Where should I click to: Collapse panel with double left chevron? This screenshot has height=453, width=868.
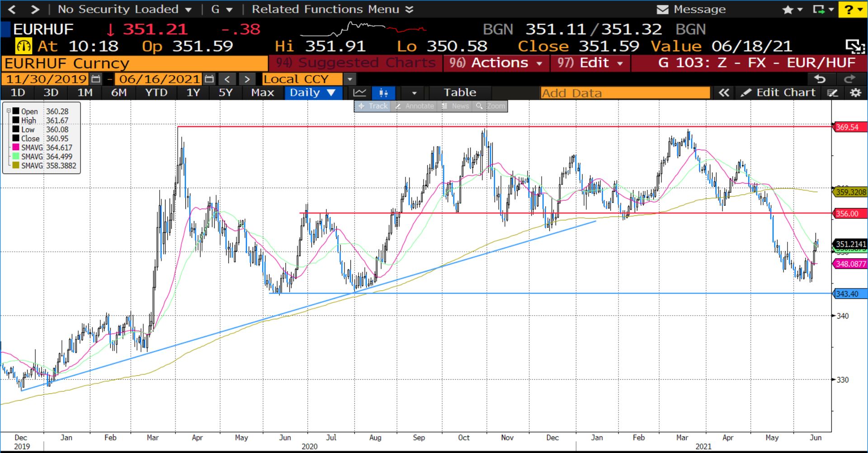coord(724,93)
